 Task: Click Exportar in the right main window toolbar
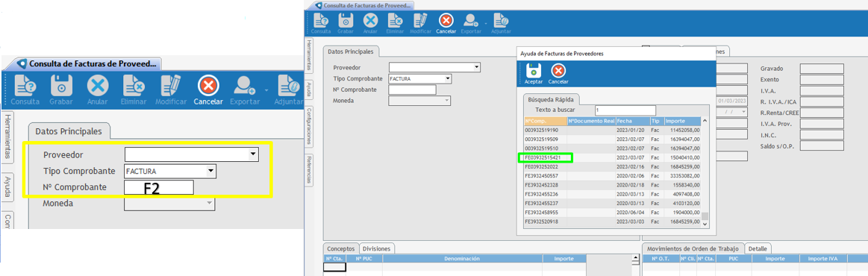[x=471, y=24]
